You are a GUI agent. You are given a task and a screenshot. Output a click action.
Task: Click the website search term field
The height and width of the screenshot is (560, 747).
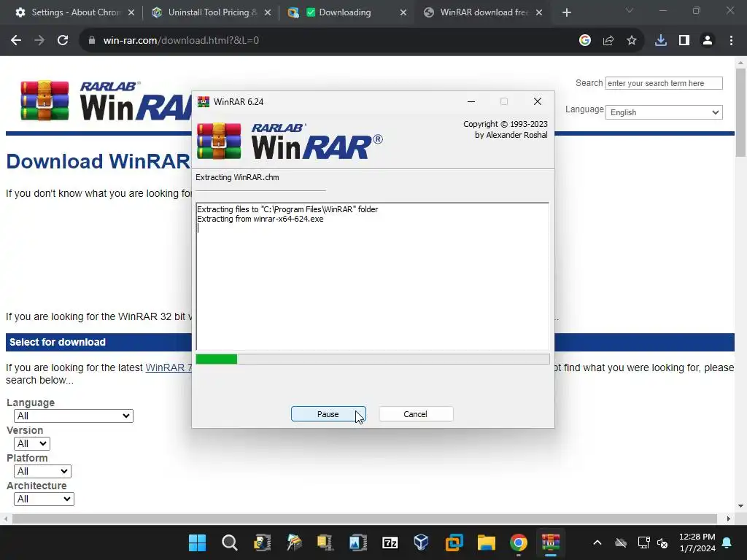[x=664, y=83]
